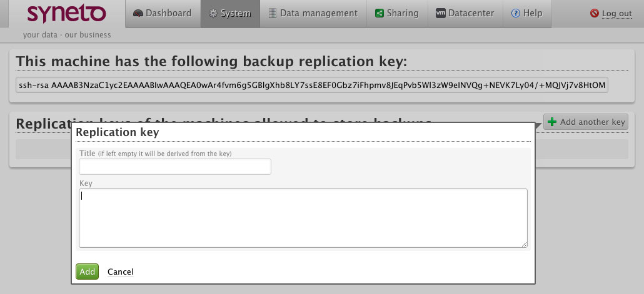Open the Help tab
Screen dimensions: 644x294
click(x=527, y=13)
